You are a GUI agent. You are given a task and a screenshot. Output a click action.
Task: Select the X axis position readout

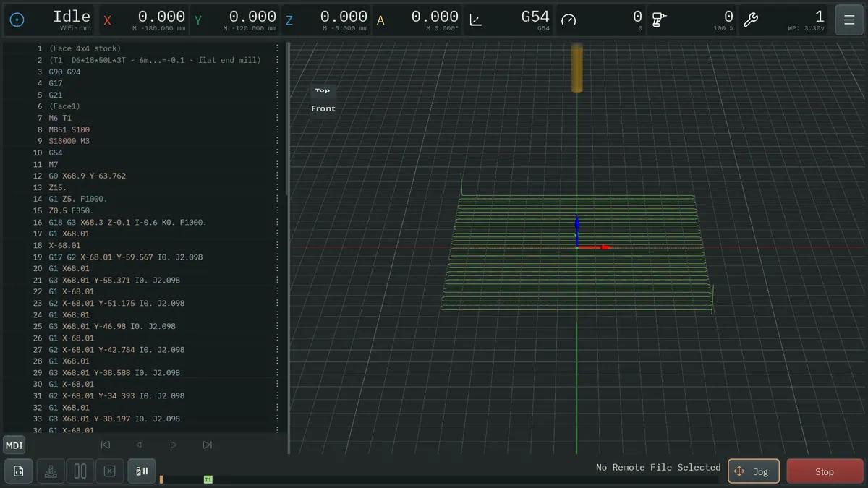142,20
